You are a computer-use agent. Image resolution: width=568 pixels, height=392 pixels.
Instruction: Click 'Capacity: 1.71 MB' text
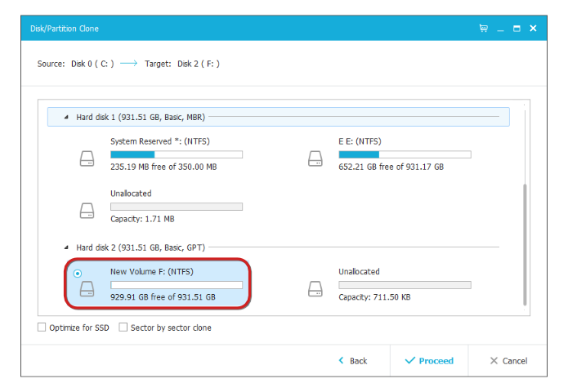(x=142, y=219)
